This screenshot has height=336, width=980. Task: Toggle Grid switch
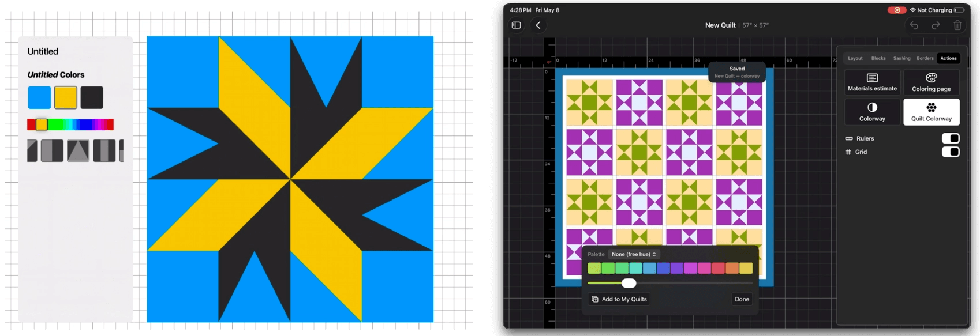click(951, 152)
